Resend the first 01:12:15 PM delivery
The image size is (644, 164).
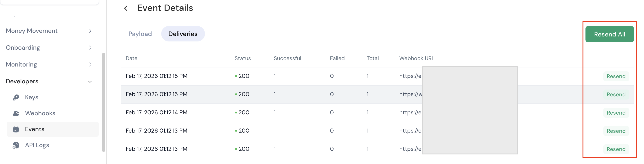click(x=616, y=76)
